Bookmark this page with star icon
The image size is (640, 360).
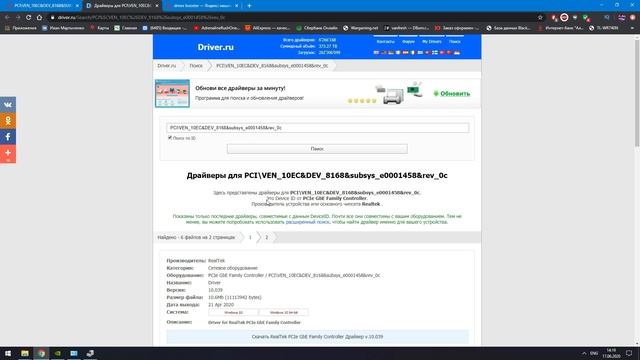coord(540,18)
